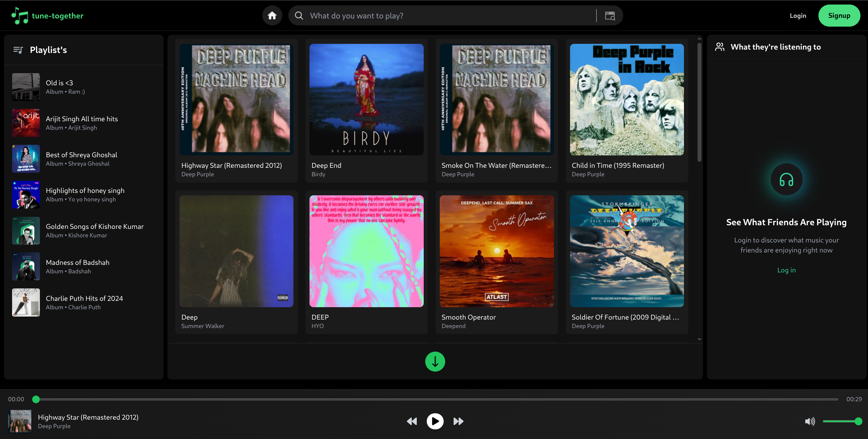Open the 'Old is <3' playlist
This screenshot has height=439, width=868.
[83, 87]
